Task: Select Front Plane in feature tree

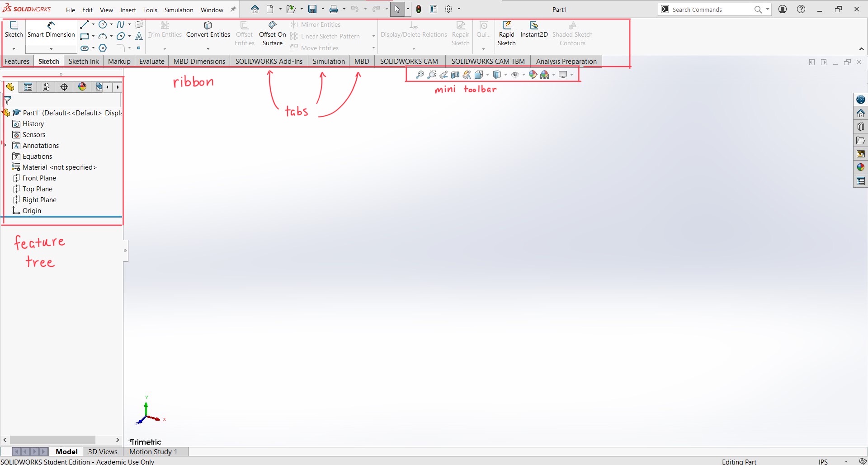Action: coord(39,178)
